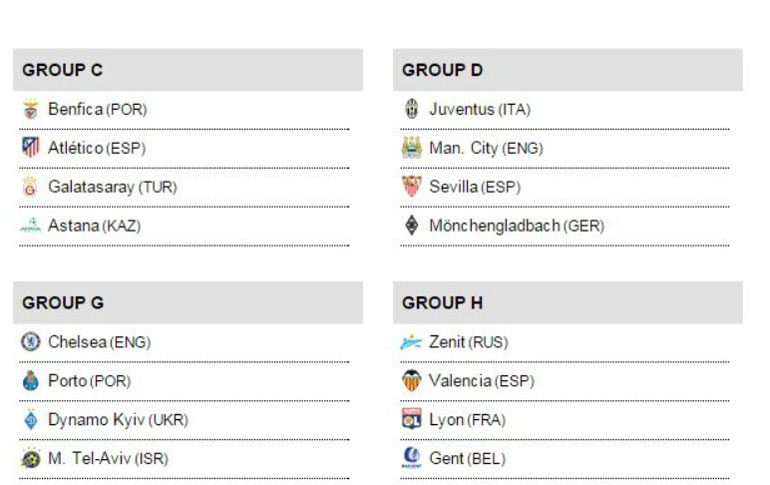This screenshot has height=485, width=770.
Task: Select the GROUP C header
Action: click(63, 70)
